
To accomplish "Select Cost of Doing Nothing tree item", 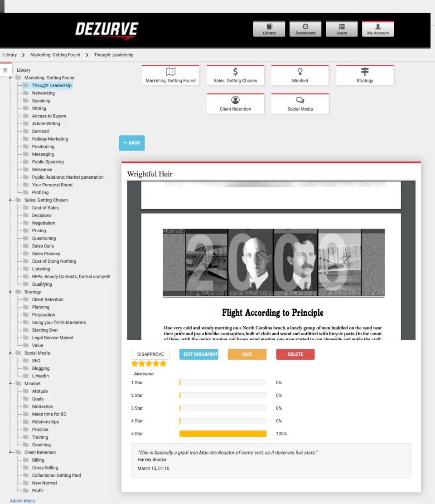I will pos(54,261).
